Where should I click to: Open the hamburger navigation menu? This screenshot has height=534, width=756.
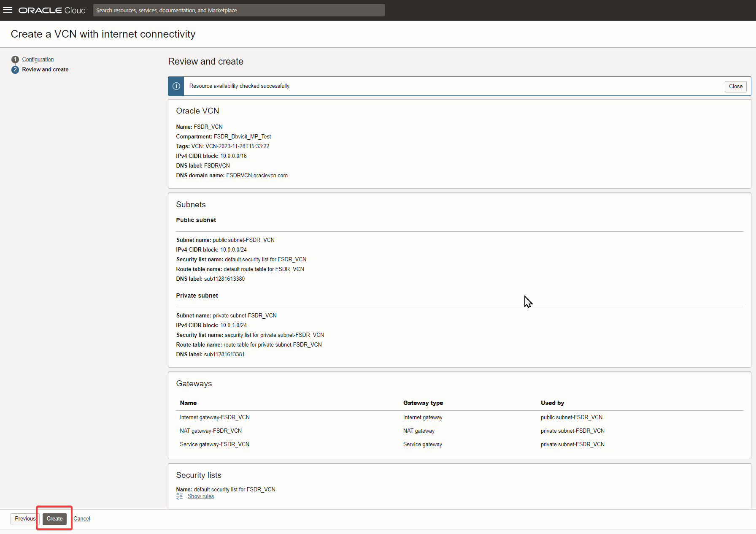pos(8,10)
